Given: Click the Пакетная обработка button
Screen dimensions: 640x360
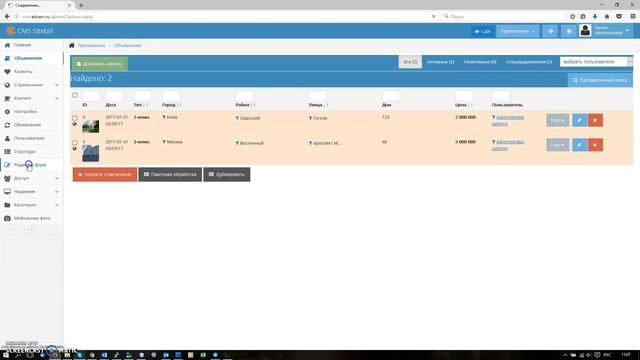Looking at the screenshot, I should click(170, 174).
